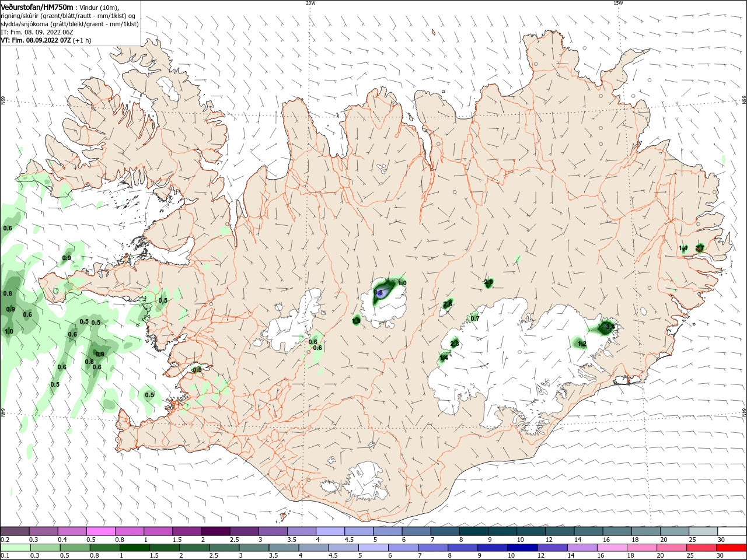747x560 pixels.
Task: Click the 0.8–1 dark green rain swatch
Action: tap(105, 548)
